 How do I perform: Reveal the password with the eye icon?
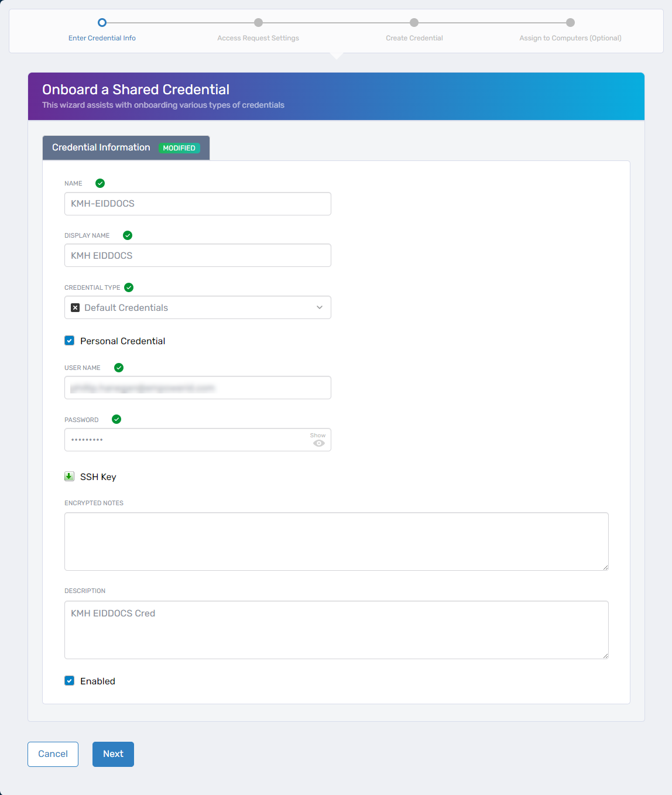point(318,443)
